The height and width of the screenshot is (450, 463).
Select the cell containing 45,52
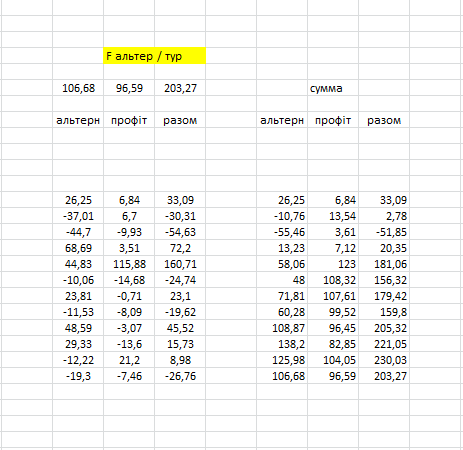180,328
